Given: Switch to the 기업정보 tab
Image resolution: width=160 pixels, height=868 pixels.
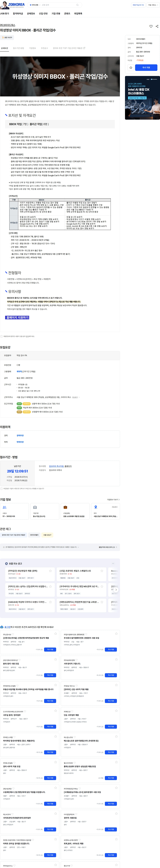Looking at the screenshot, I should click(x=32, y=48).
